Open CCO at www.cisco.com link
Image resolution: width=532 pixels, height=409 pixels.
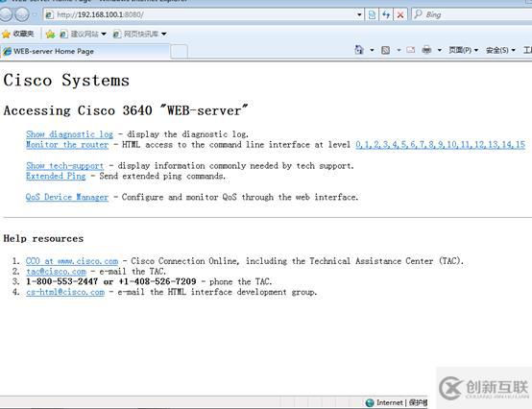72,261
